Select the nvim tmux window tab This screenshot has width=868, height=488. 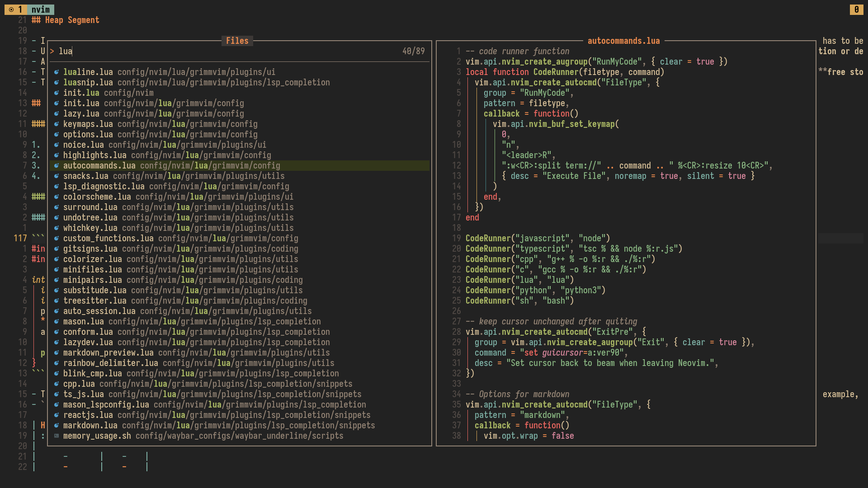coord(41,9)
